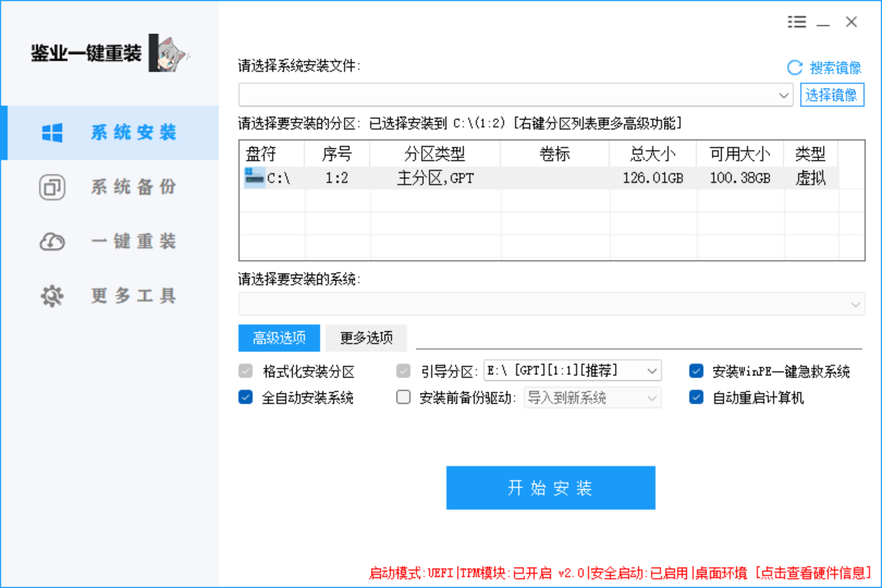The width and height of the screenshot is (882, 588).
Task: Click the Windows logo icon for 系统安装
Action: pos(52,133)
